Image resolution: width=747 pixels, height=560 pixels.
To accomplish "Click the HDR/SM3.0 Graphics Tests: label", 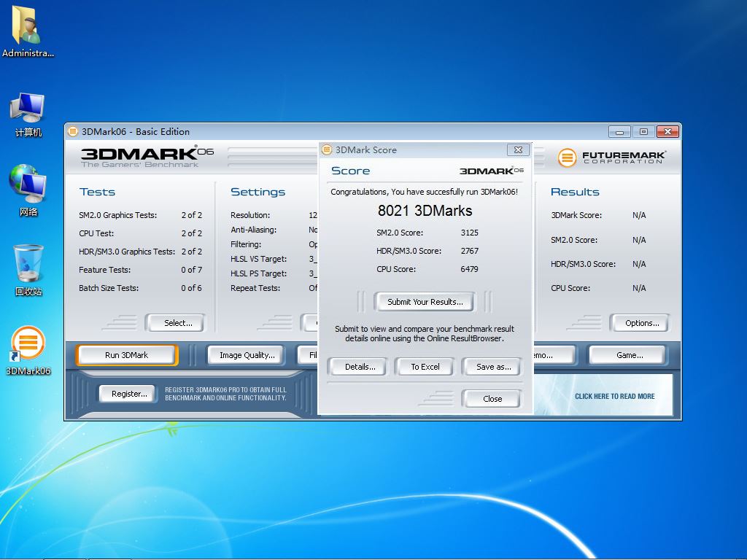I will tap(127, 252).
